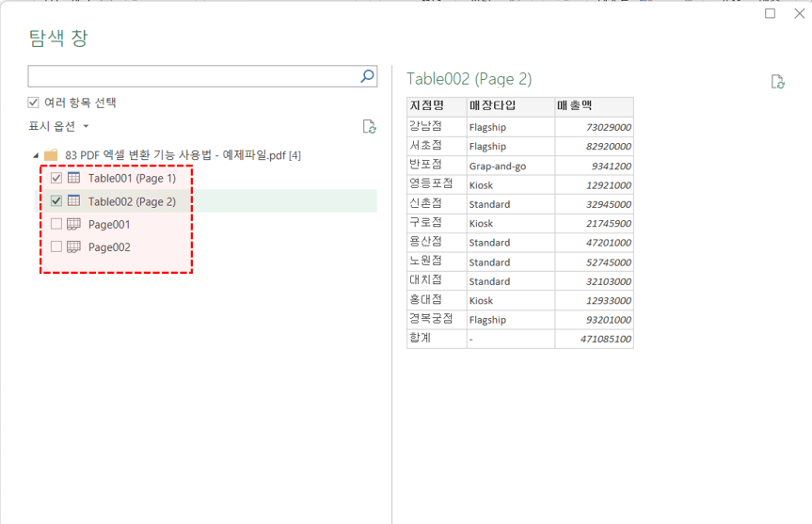Click the 32945000 sales value

click(594, 204)
